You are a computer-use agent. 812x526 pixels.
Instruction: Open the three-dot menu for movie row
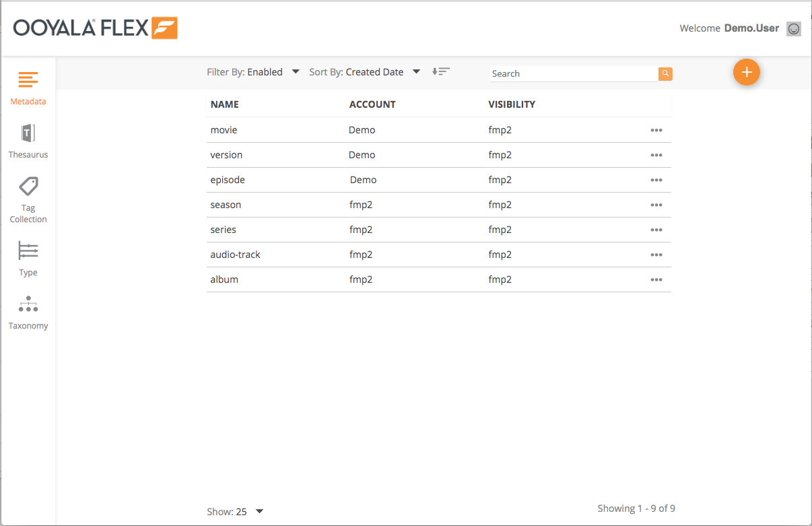pos(656,131)
